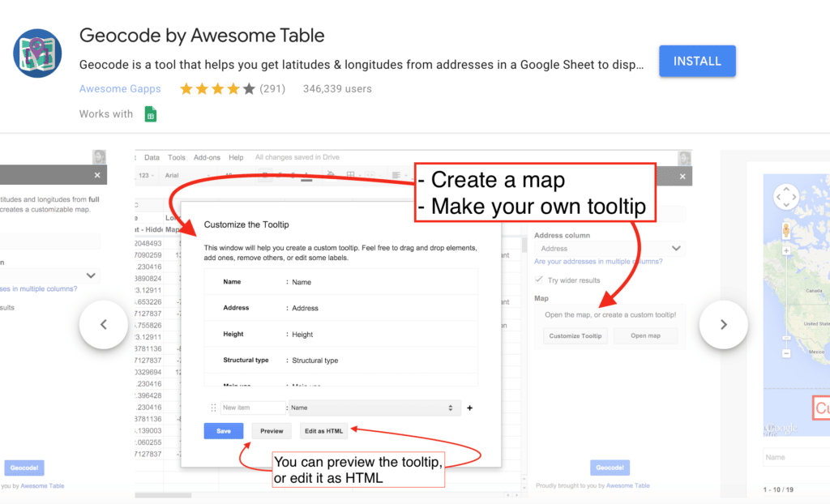Click 'ses in multiple columns?' link in left screenshot
The height and width of the screenshot is (504, 830).
[39, 289]
